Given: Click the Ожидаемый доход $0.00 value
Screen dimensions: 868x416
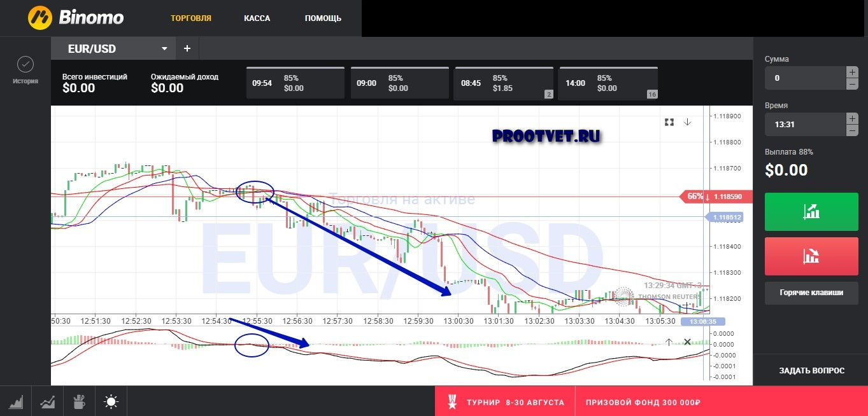Looking at the screenshot, I should 167,88.
